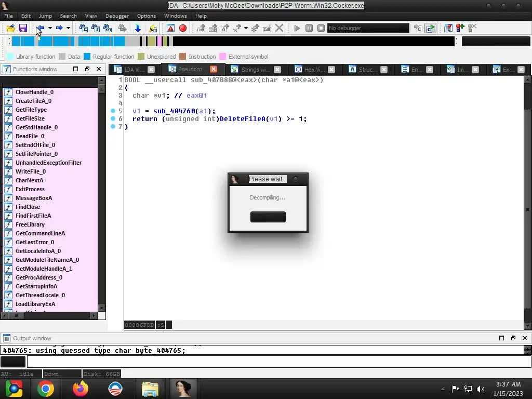
Task: Click Functions window horizontal scrollbar right arrow
Action: pyautogui.click(x=94, y=315)
